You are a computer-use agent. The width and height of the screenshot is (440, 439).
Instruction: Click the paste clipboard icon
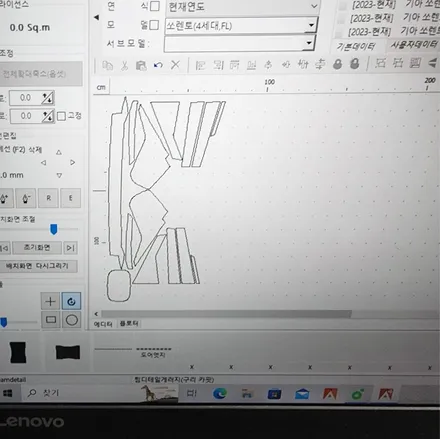pos(141,65)
